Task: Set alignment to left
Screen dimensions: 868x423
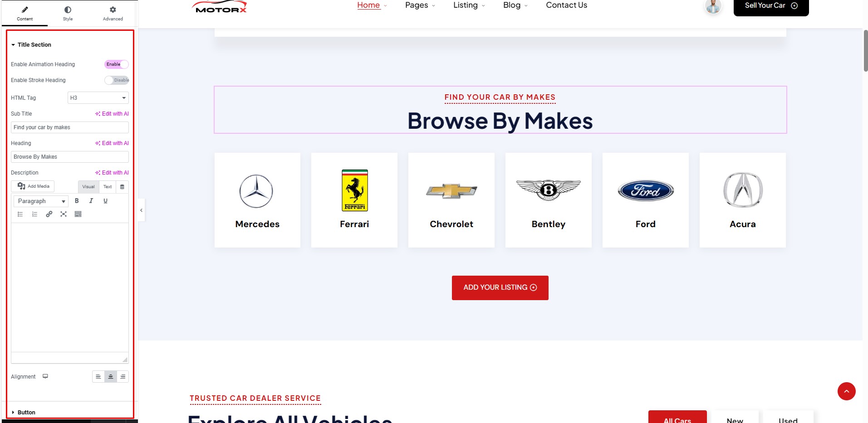Action: [x=98, y=377]
